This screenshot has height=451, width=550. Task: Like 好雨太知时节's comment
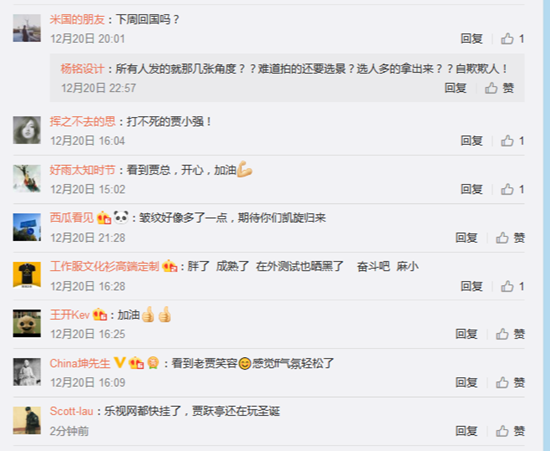[x=512, y=189]
